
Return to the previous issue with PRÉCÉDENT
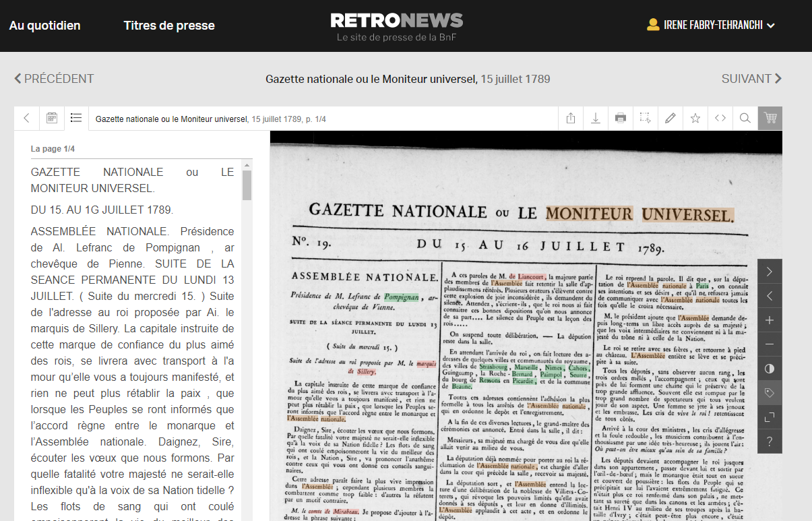click(x=55, y=79)
